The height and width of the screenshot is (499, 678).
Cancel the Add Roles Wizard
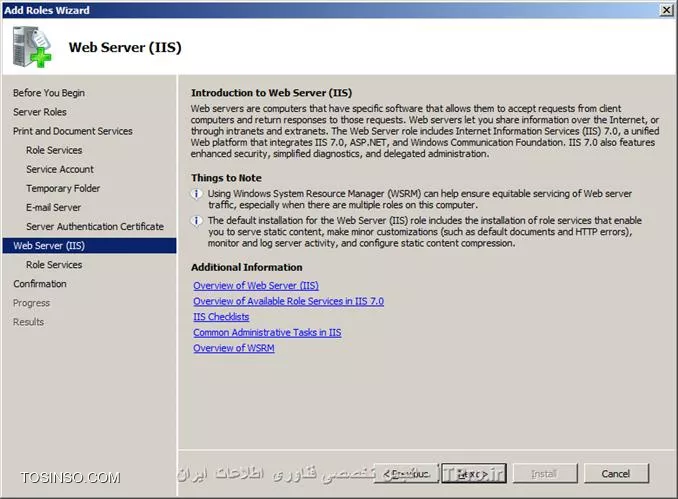[x=616, y=473]
